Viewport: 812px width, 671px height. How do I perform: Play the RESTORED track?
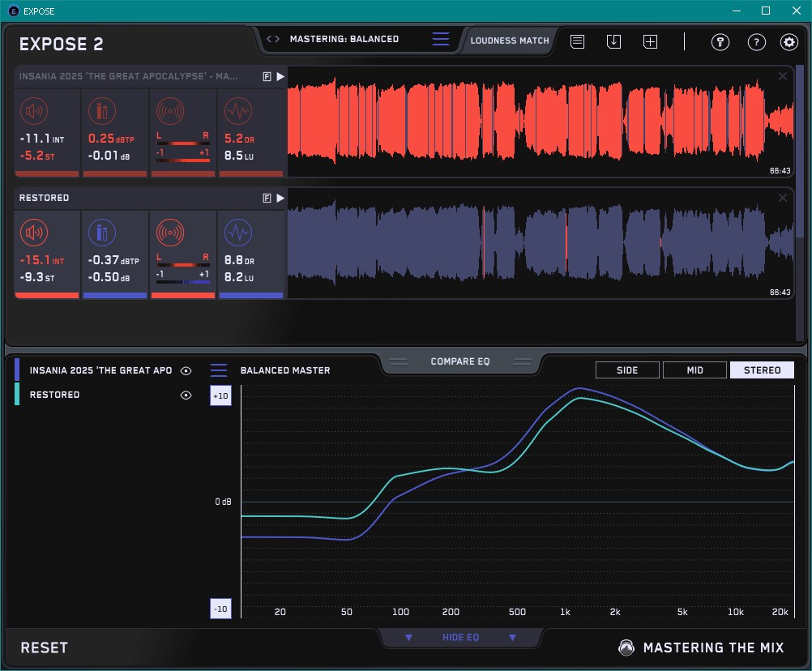coord(280,198)
